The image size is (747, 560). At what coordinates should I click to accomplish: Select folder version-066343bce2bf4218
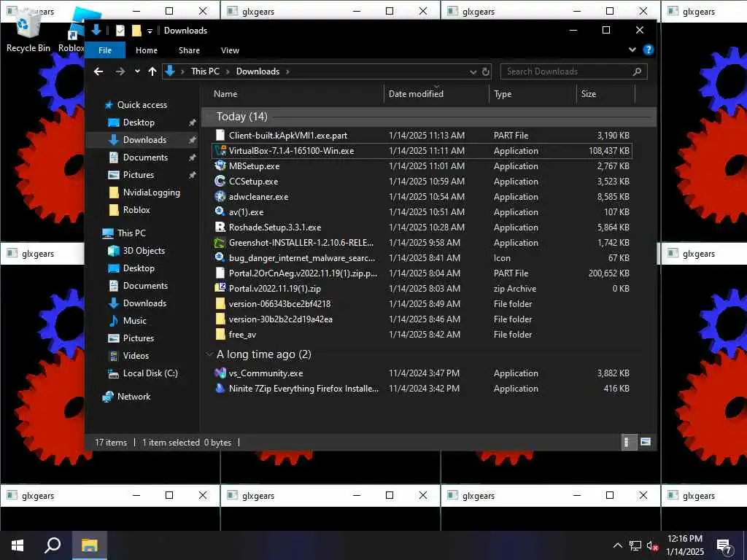coord(279,304)
